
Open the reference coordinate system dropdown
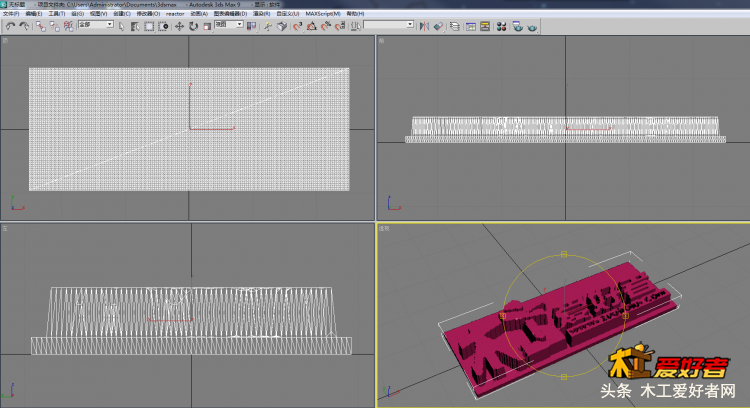(229, 24)
